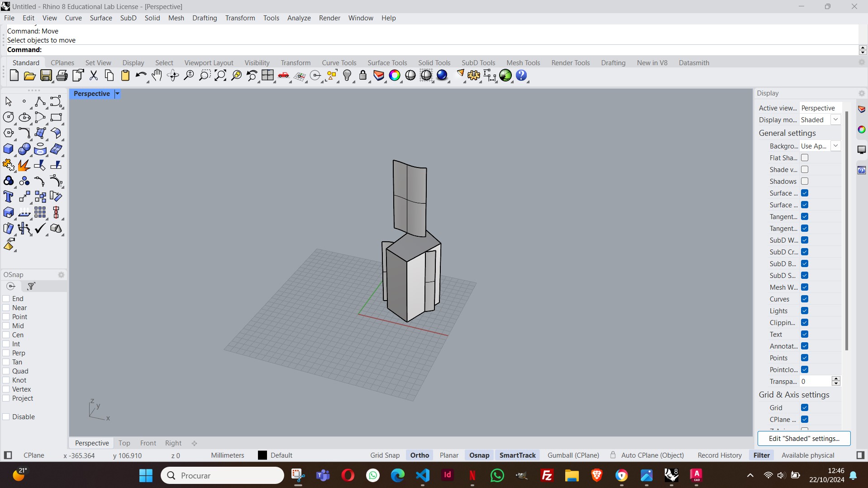
Task: Uncheck the Curves display checkbox
Action: point(805,299)
